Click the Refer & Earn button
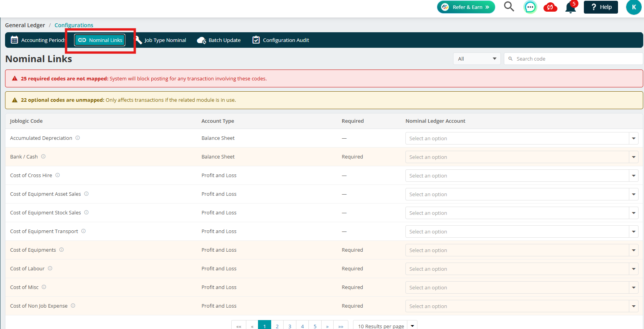644x329 pixels. click(x=466, y=7)
